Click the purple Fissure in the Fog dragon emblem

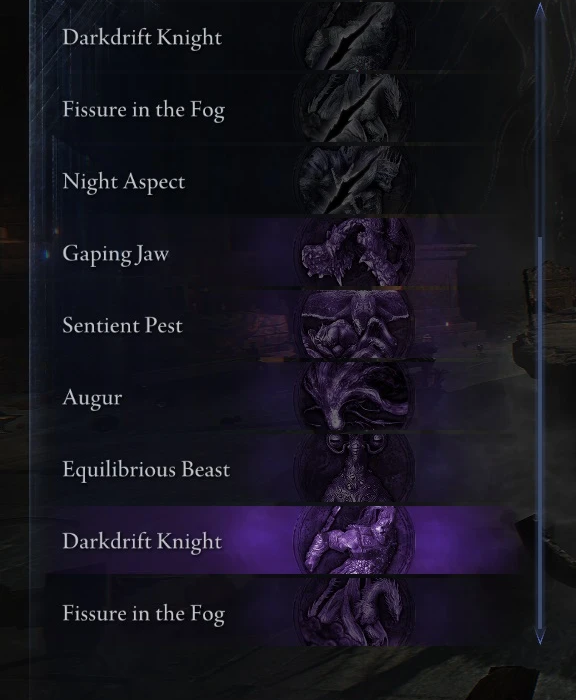pyautogui.click(x=355, y=612)
